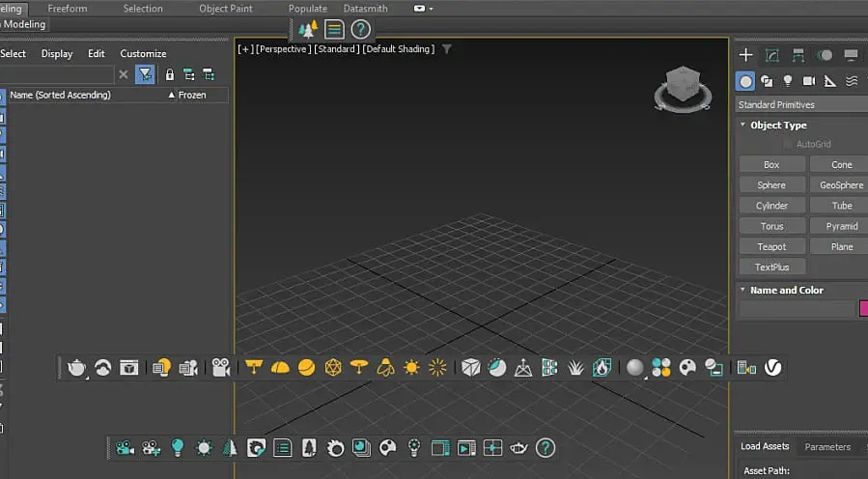This screenshot has width=868, height=479.
Task: Click the V-Ray fur grass icon
Action: [x=575, y=367]
